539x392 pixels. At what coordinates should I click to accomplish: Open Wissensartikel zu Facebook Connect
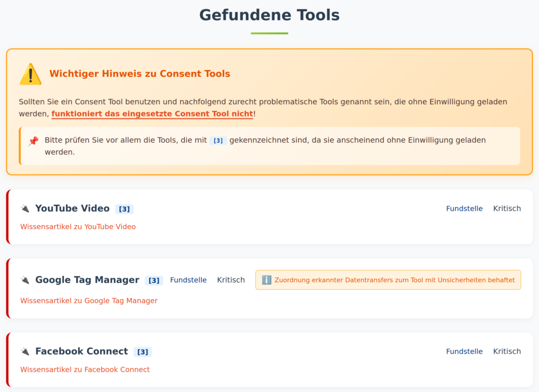[x=85, y=370]
